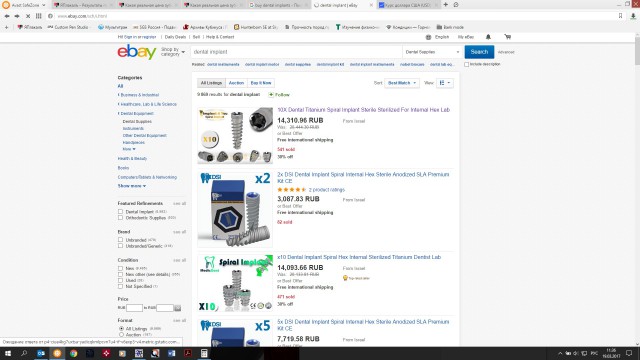Open the x10 Spiral Implant listing thumbnail
Viewport: 640px width, 360px height.
(x=235, y=282)
